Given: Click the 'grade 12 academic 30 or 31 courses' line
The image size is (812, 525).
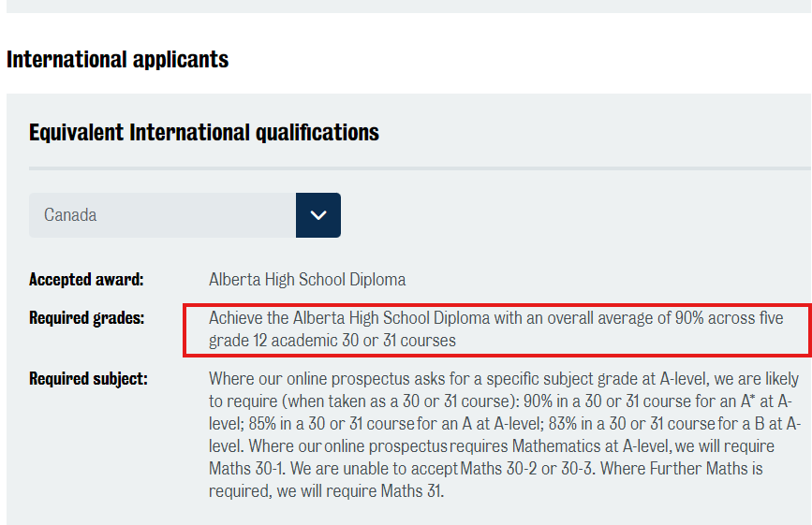Looking at the screenshot, I should tap(332, 341).
